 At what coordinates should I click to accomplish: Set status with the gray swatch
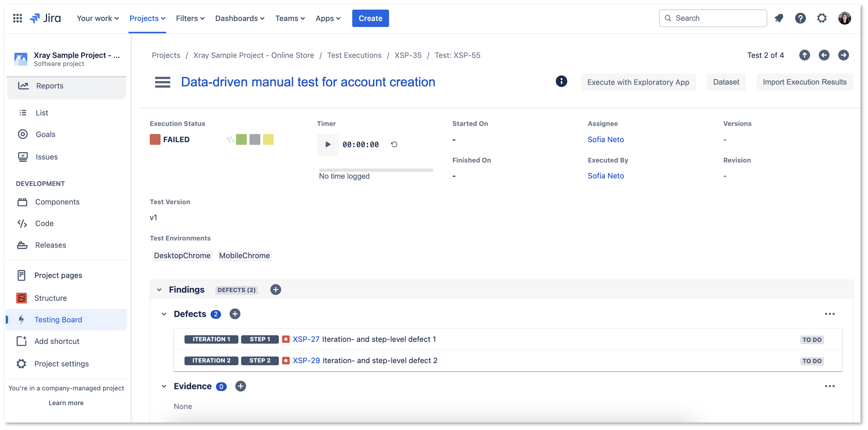coord(255,140)
